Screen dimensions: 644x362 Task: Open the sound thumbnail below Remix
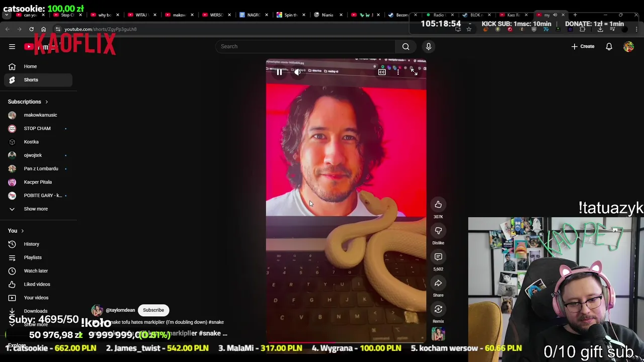pyautogui.click(x=438, y=334)
